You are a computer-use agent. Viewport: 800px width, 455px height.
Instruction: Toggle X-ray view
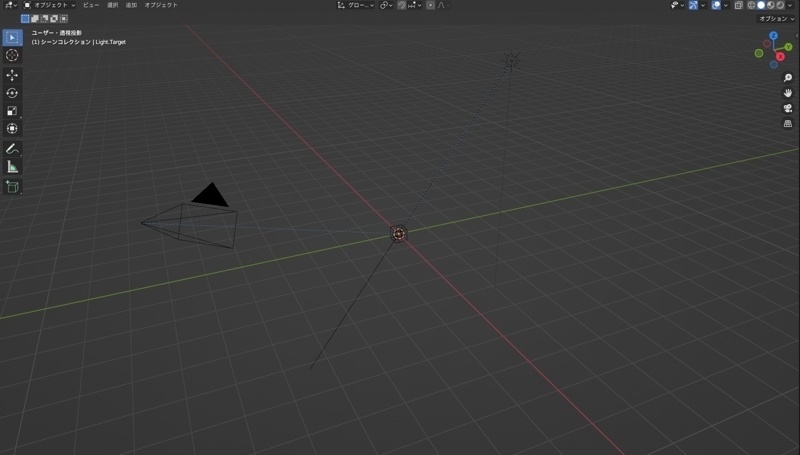(738, 5)
